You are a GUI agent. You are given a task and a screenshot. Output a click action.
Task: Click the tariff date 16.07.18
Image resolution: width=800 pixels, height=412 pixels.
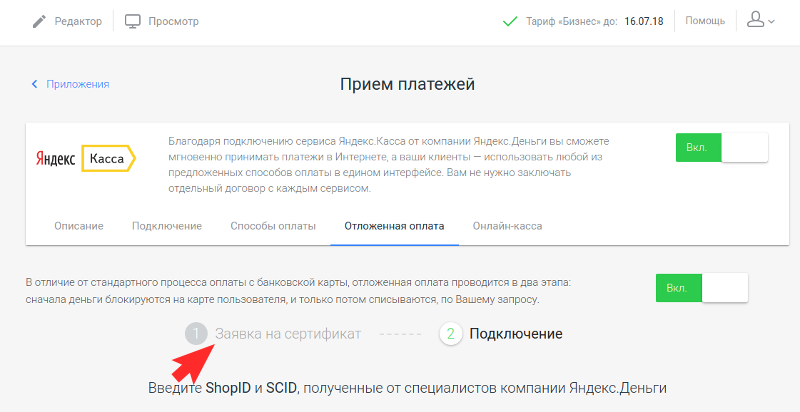644,21
